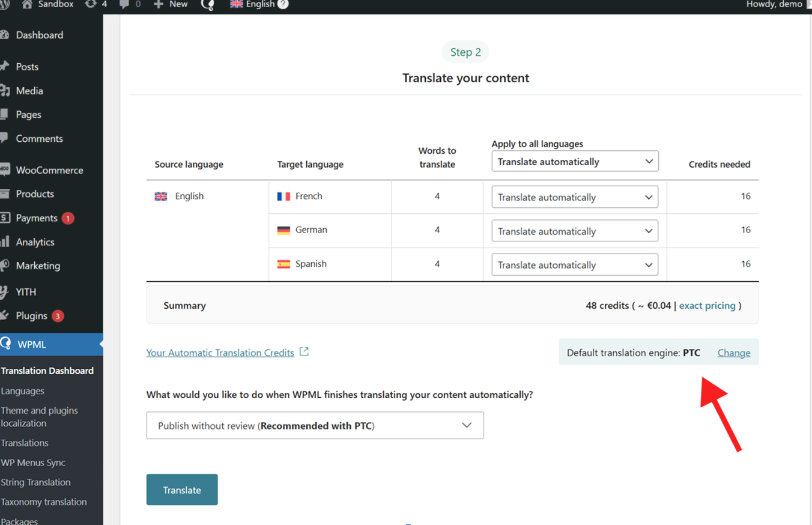Open Taxonomy translation submenu

[x=44, y=502]
